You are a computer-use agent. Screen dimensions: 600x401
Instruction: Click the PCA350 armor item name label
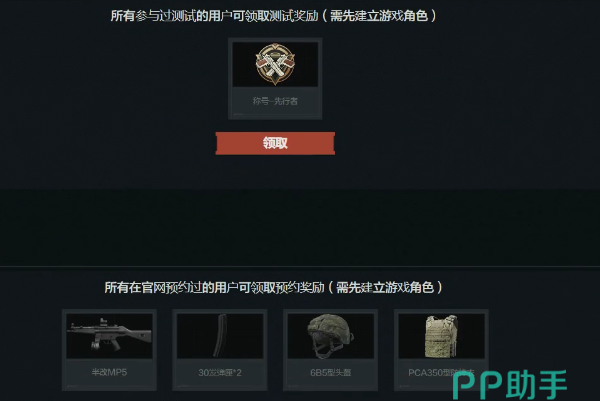coord(441,372)
